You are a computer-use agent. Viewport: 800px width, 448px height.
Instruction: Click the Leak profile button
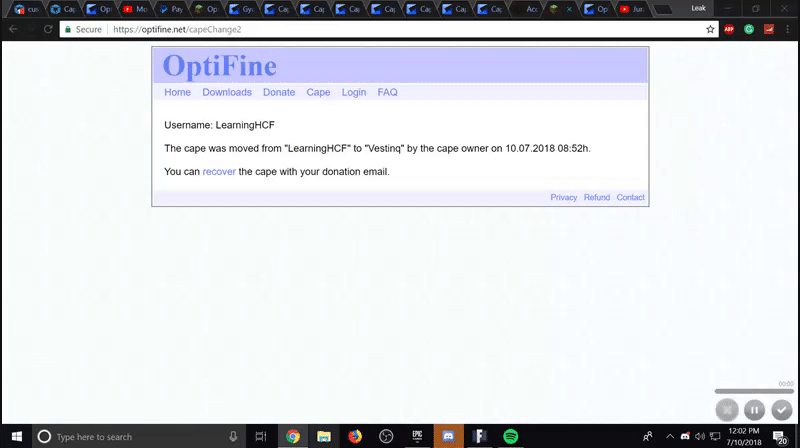pos(698,8)
